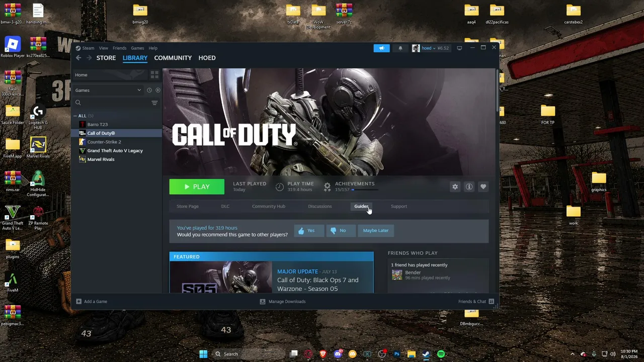Show Call of Duty game info panel

tap(469, 187)
